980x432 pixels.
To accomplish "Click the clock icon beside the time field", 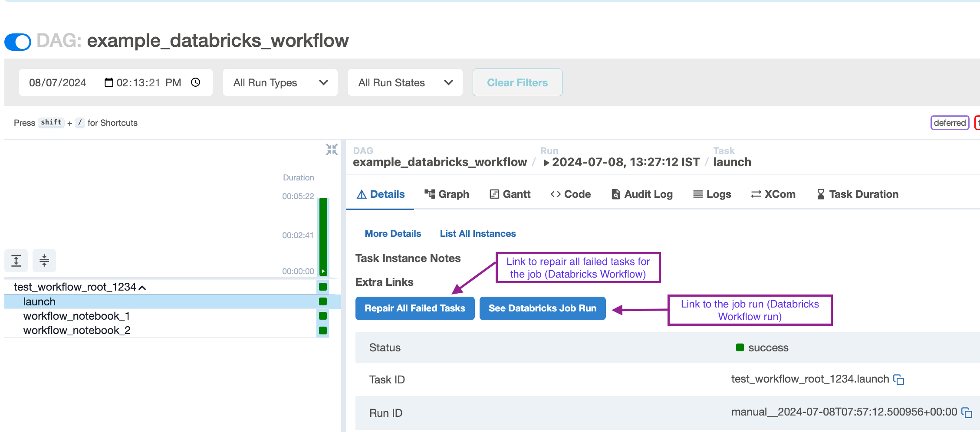I will [196, 82].
